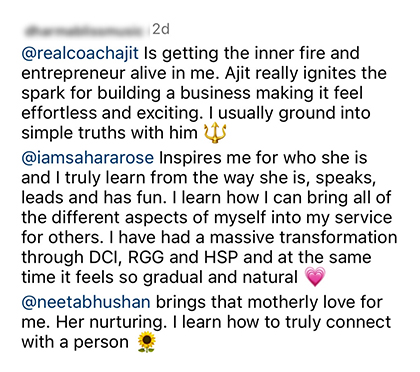Image resolution: width=420 pixels, height=372 pixels.
Task: Click the golden trident emoji
Action: (x=215, y=132)
